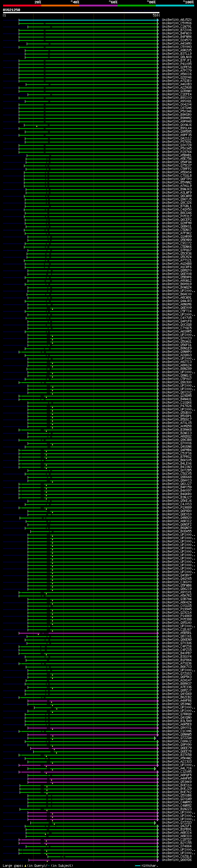Click hit UniRef100_B1P864
This screenshot has height=868, width=197.
[x=177, y=660]
